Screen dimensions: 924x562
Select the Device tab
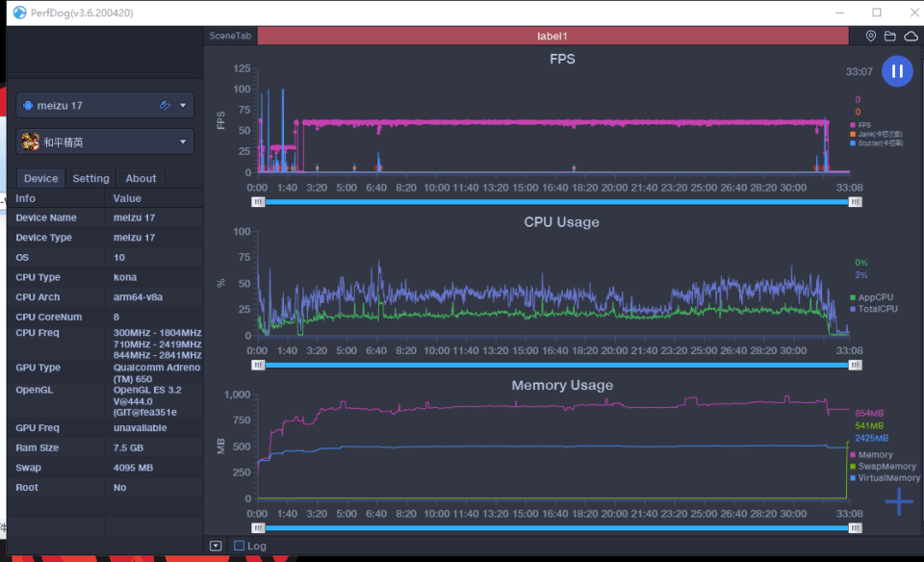[40, 178]
